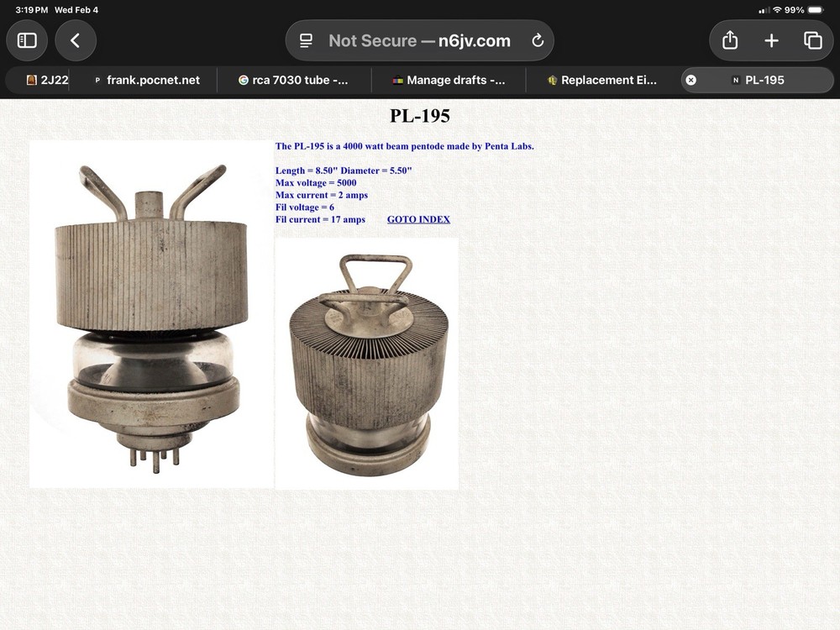
Task: Go back to the previous page
Action: click(75, 40)
